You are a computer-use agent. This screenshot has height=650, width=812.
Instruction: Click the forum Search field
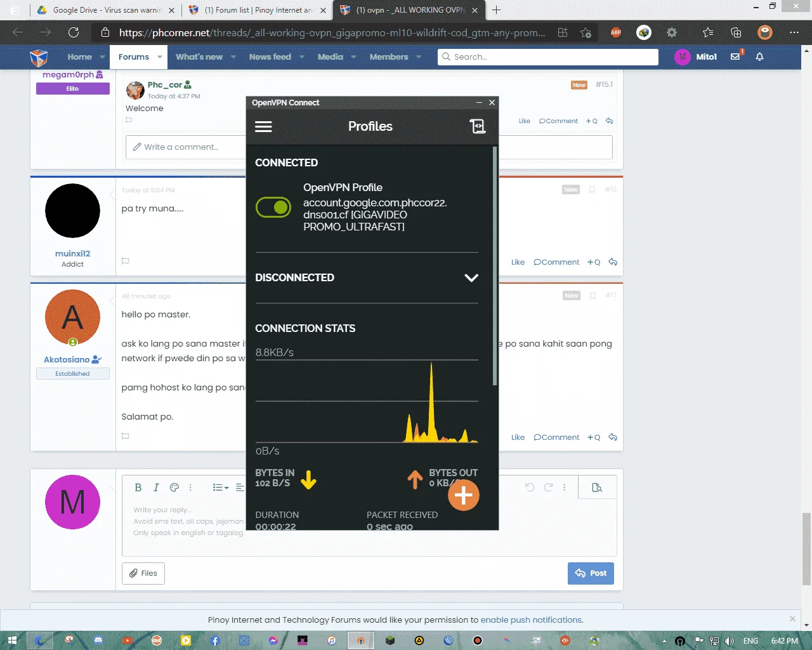click(x=548, y=56)
